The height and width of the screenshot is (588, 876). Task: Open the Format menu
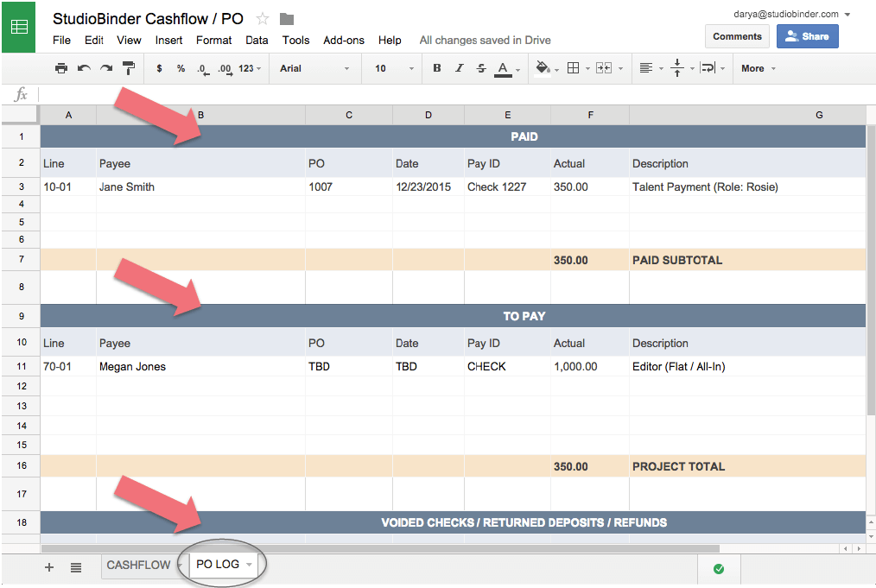[x=213, y=40]
